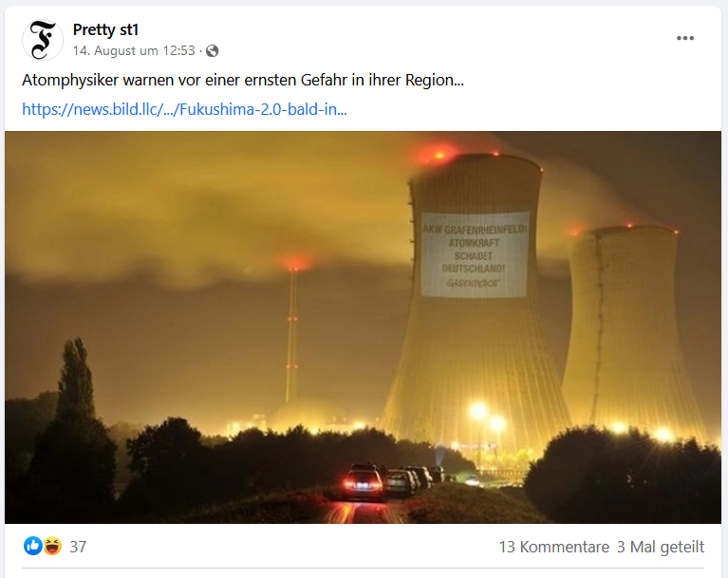Open the 13 Kommentare comments list
Viewport: 728px width, 578px height.
554,547
